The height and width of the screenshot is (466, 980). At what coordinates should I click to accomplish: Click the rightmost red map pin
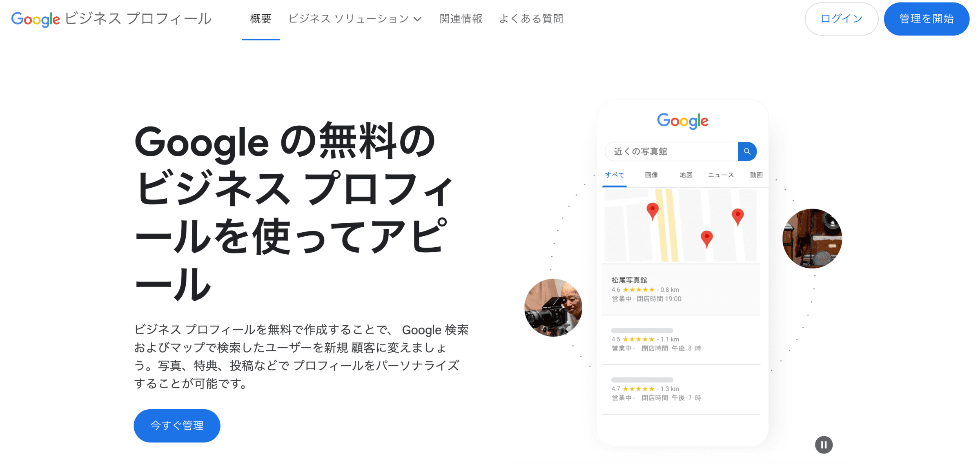(737, 217)
